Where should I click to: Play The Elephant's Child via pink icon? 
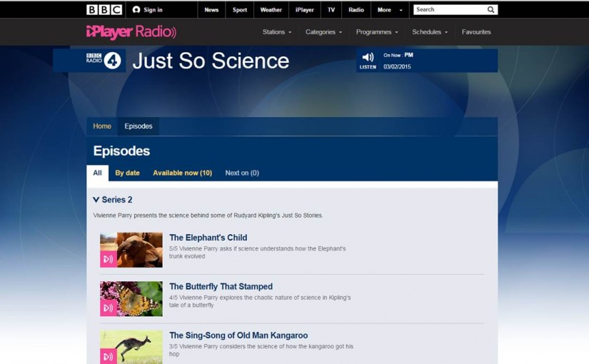tap(109, 259)
